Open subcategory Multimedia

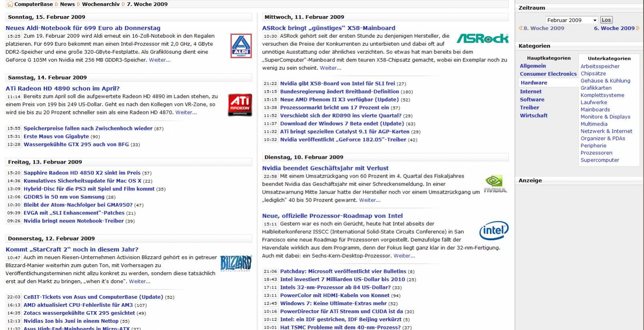(594, 124)
